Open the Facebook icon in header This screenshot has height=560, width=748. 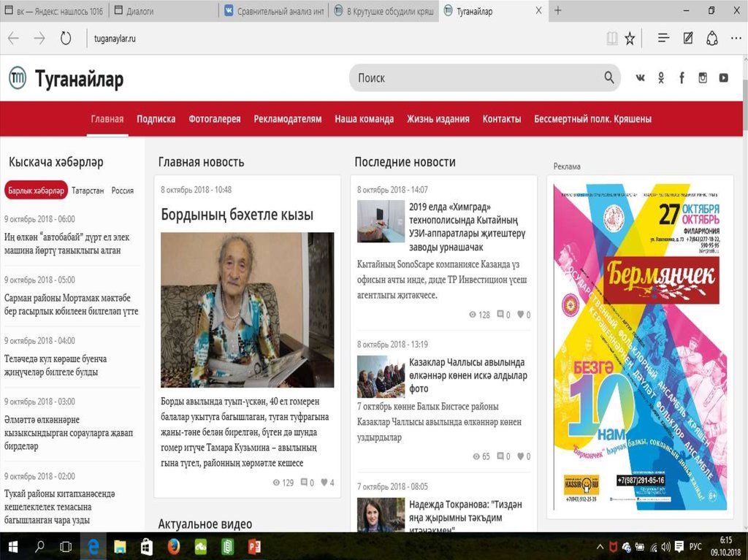point(682,78)
